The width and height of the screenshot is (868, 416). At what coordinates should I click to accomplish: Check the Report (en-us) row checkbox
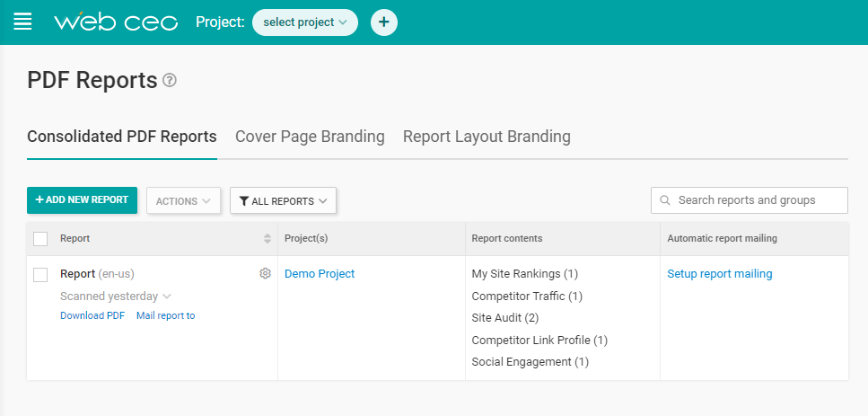(40, 275)
